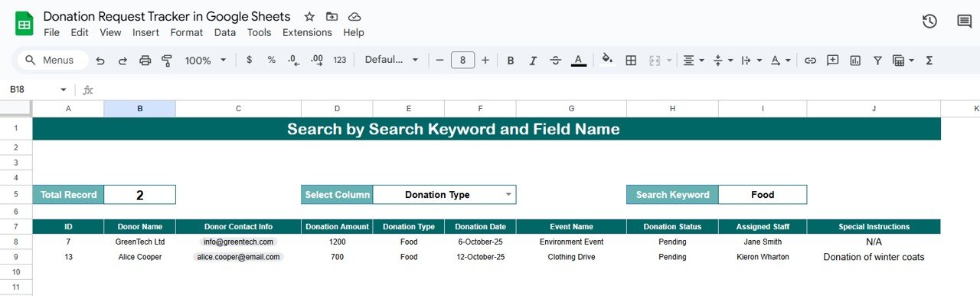Click the insert link icon
Image resolution: width=980 pixels, height=296 pixels.
point(810,60)
